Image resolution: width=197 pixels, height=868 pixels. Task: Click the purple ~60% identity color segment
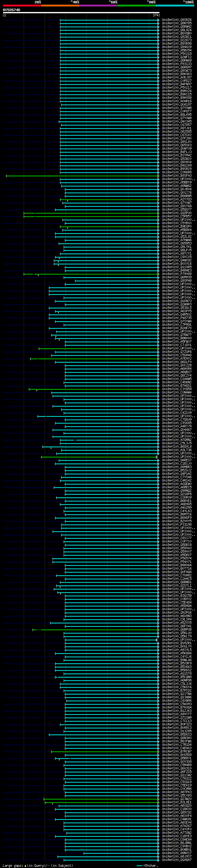(99, 6)
